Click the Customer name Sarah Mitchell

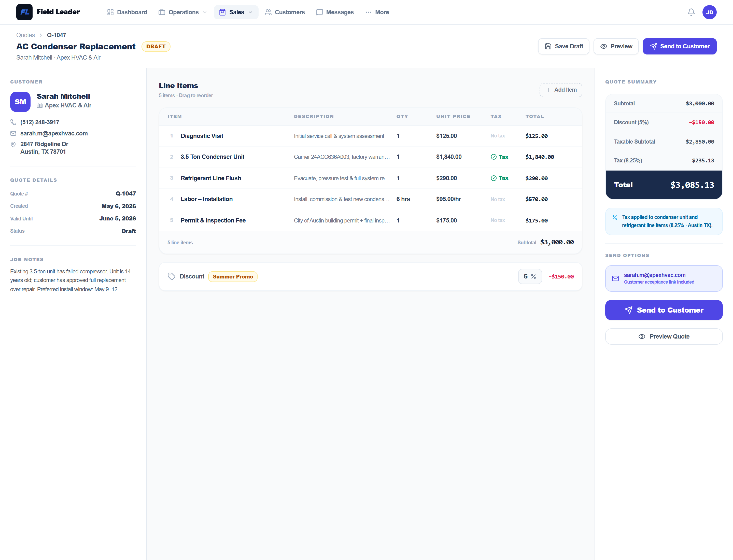(63, 96)
